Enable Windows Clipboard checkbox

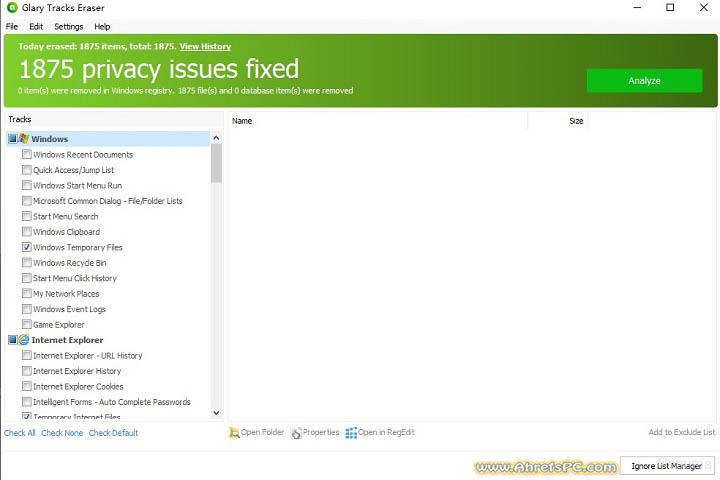tap(27, 232)
